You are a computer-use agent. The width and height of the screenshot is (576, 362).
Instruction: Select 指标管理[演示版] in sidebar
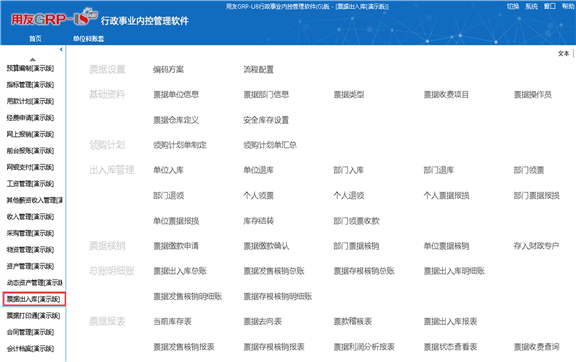point(30,85)
